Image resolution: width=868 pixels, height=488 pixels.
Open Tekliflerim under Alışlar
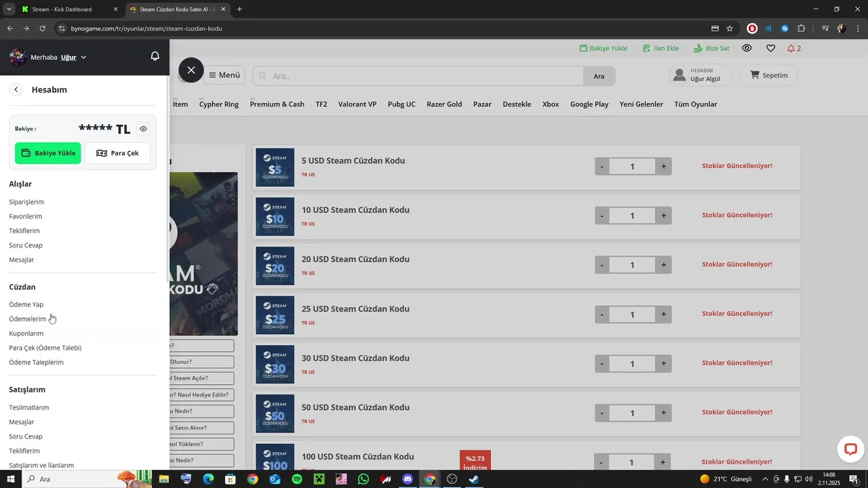coord(24,230)
